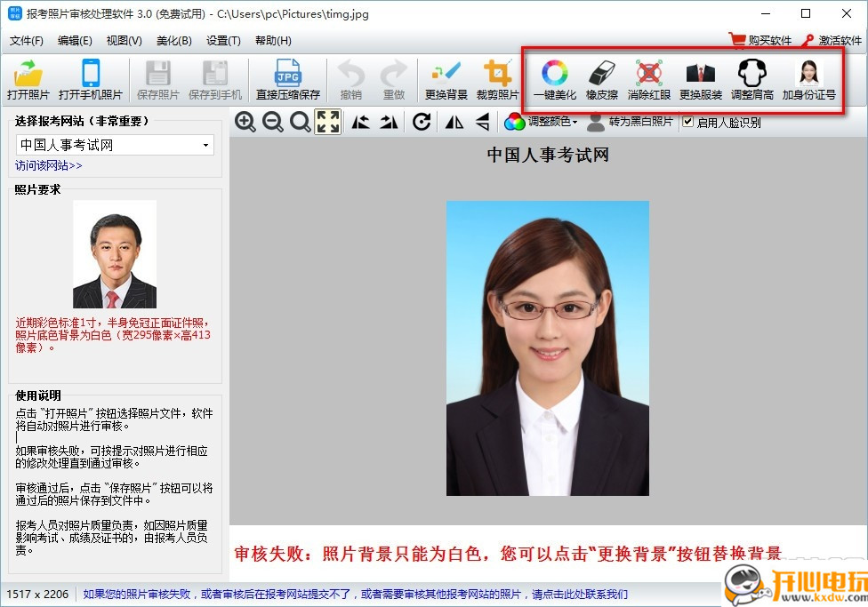Rotate photo right with the clockwise icon

[x=389, y=122]
